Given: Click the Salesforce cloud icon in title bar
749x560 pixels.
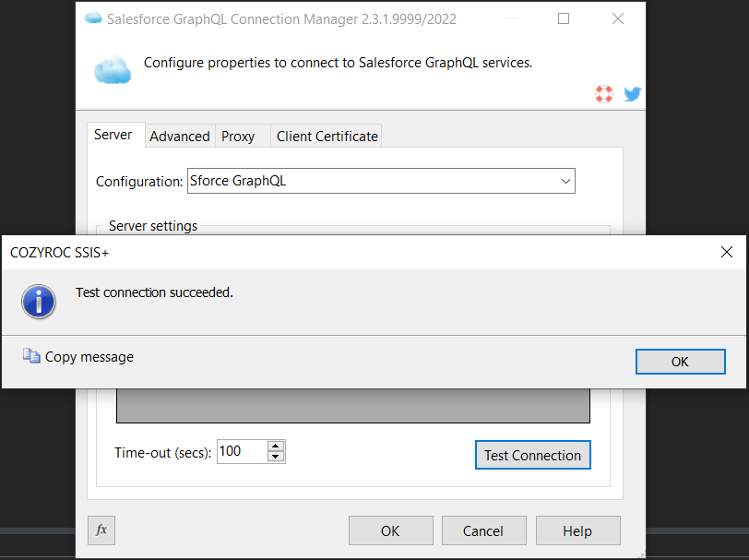Looking at the screenshot, I should pyautogui.click(x=93, y=18).
